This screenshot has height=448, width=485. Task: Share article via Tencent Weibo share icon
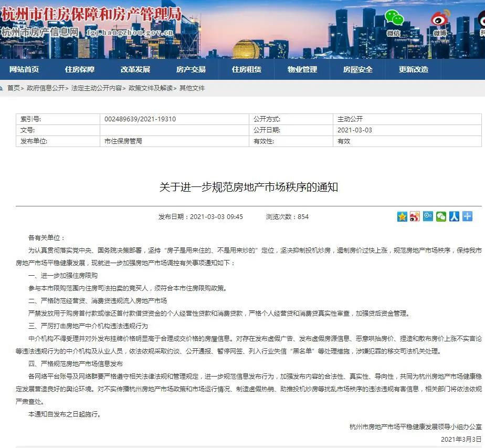point(428,216)
